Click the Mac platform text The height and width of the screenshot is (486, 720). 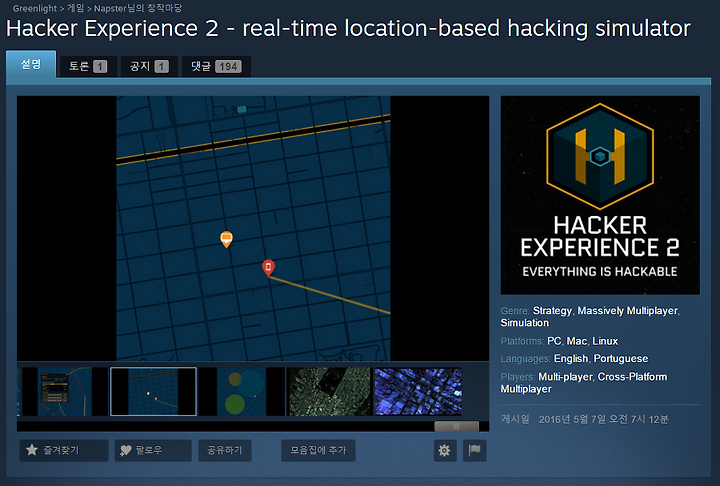(x=576, y=341)
